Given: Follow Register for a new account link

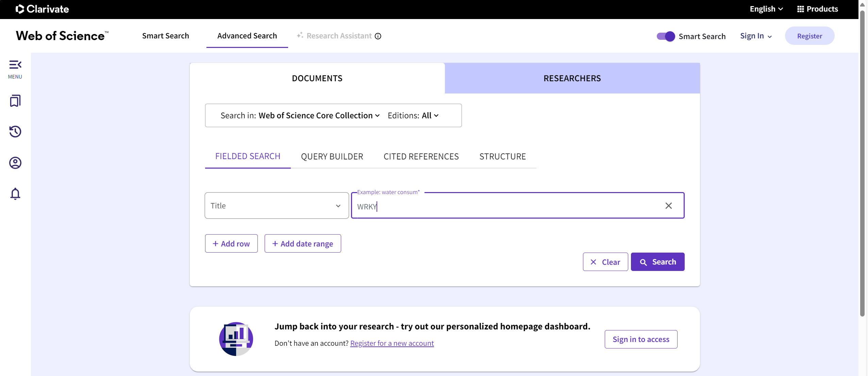Looking at the screenshot, I should 392,343.
